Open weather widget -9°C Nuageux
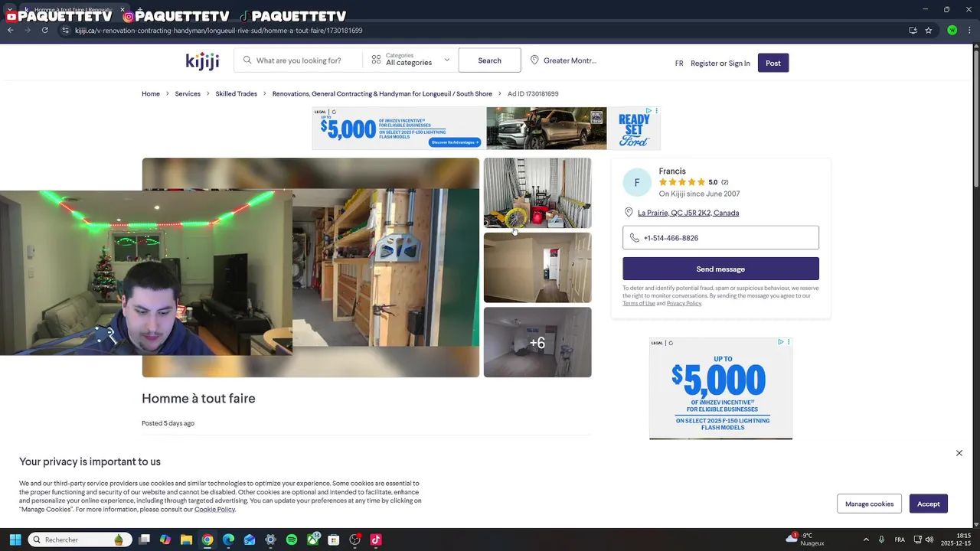Viewport: 980px width, 551px height. pyautogui.click(x=805, y=540)
